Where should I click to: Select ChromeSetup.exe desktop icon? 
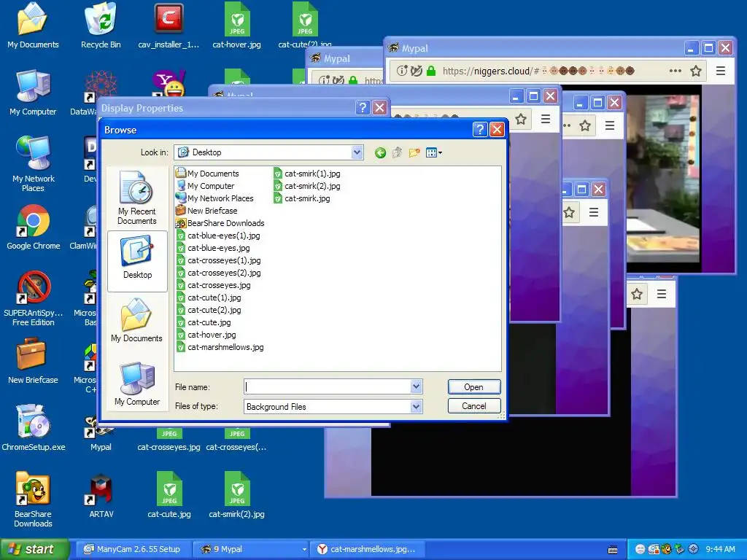[x=34, y=429]
